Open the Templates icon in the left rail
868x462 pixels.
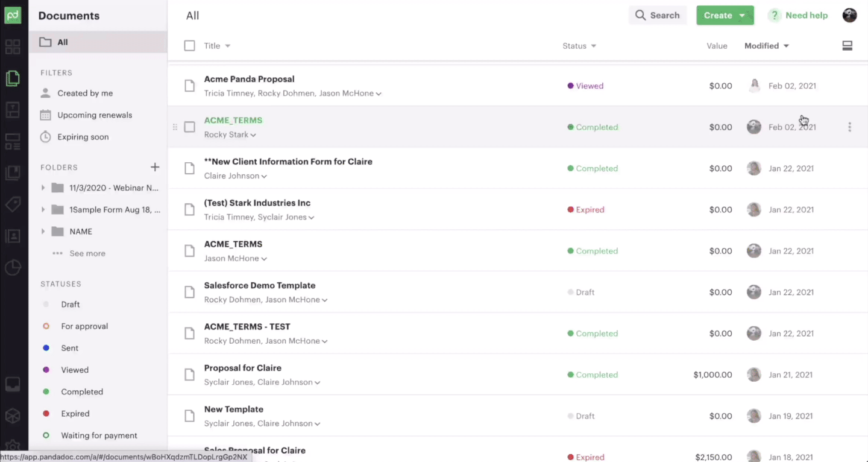[13, 110]
